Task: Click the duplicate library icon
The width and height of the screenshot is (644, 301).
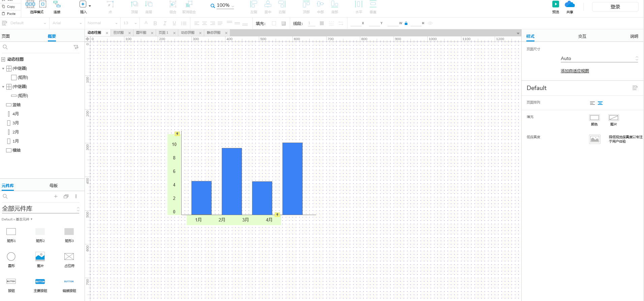Action: click(x=66, y=197)
